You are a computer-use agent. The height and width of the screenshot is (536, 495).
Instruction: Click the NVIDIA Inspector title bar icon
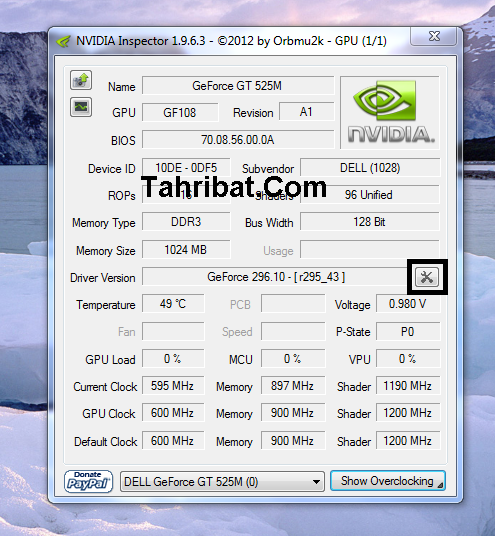[x=63, y=41]
